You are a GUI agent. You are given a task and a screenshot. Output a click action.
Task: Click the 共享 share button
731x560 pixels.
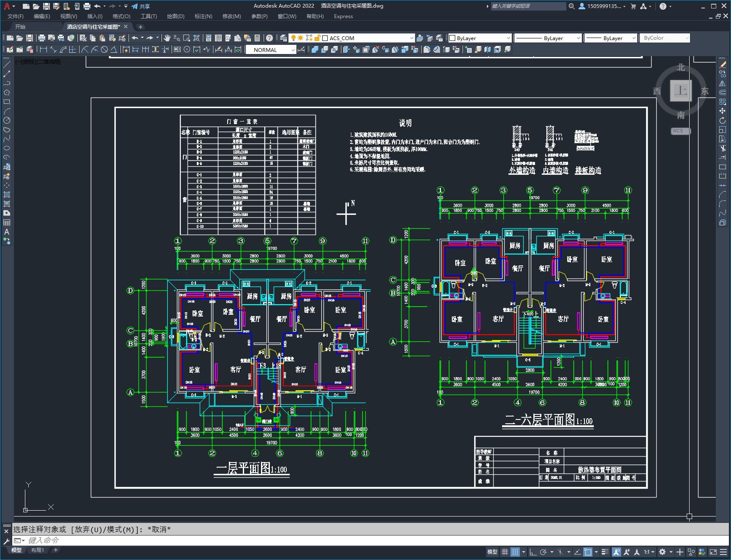click(141, 6)
